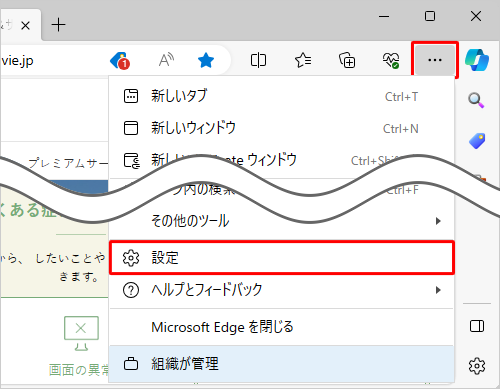Open the プレミアムサー page link
Screen dimensions: 500x389
click(68, 163)
